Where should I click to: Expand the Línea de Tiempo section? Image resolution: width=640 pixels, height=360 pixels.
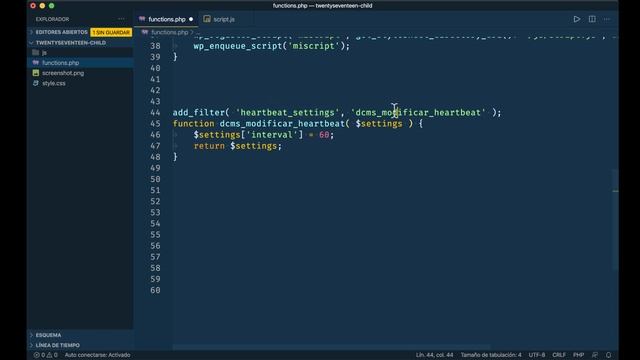pyautogui.click(x=58, y=345)
